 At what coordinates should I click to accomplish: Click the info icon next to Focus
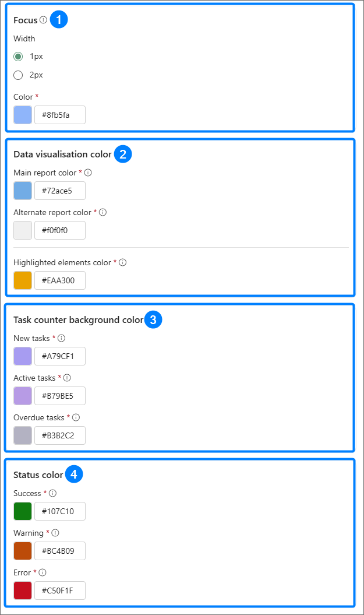[44, 20]
